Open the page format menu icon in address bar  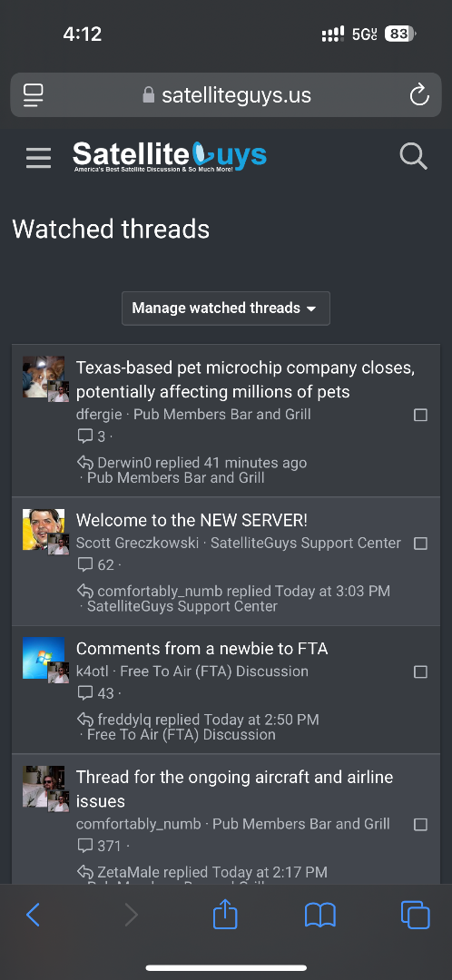(x=34, y=95)
